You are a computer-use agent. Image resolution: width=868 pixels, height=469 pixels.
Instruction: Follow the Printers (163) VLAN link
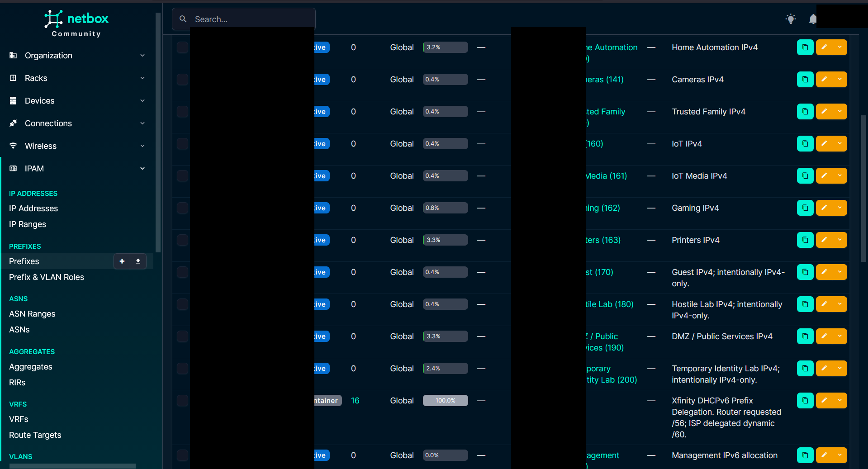coord(603,240)
